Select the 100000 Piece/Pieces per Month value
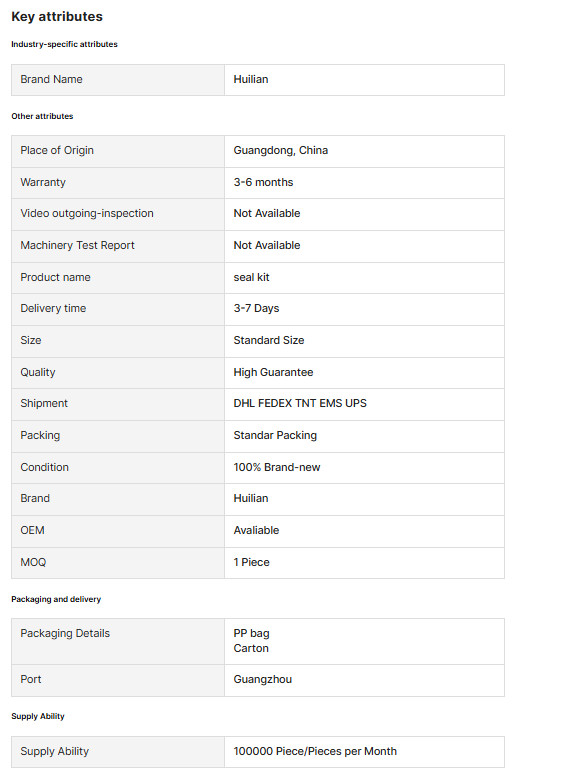The height and width of the screenshot is (782, 568). click(x=315, y=751)
